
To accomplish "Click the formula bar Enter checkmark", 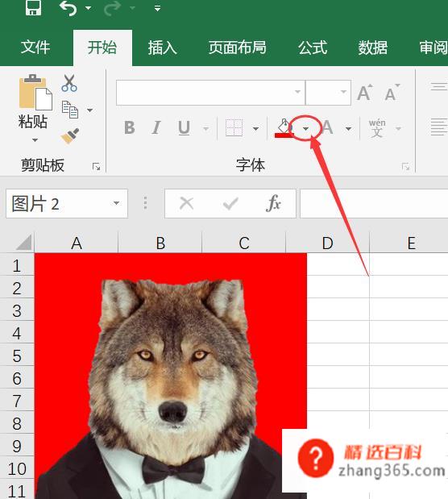I will pyautogui.click(x=230, y=203).
